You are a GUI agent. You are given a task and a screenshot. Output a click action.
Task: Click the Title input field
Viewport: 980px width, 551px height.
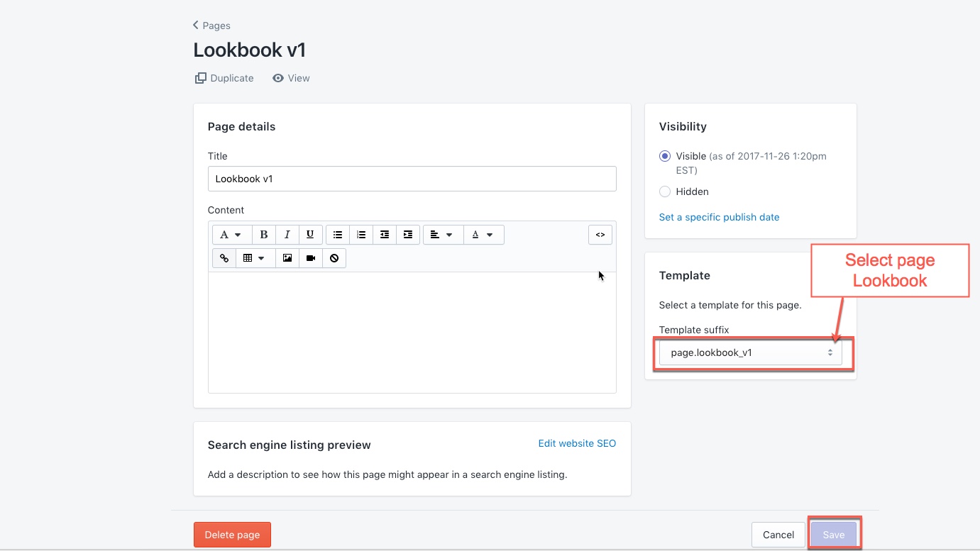(x=412, y=179)
